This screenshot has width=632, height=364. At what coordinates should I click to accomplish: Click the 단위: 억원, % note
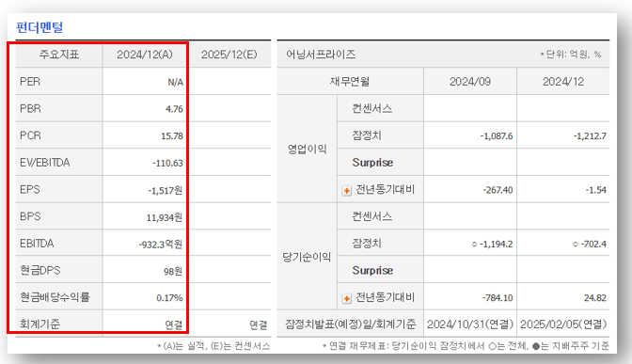(571, 55)
